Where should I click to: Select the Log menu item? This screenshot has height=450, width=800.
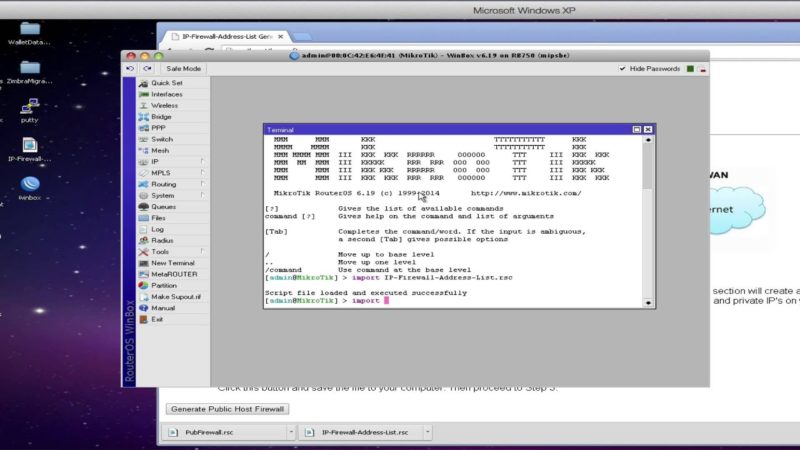[x=157, y=229]
